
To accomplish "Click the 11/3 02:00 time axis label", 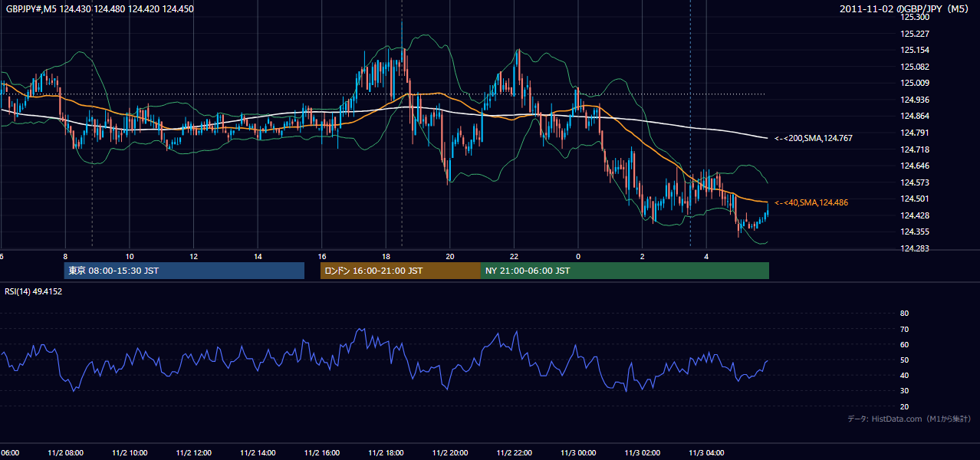I will (x=642, y=452).
